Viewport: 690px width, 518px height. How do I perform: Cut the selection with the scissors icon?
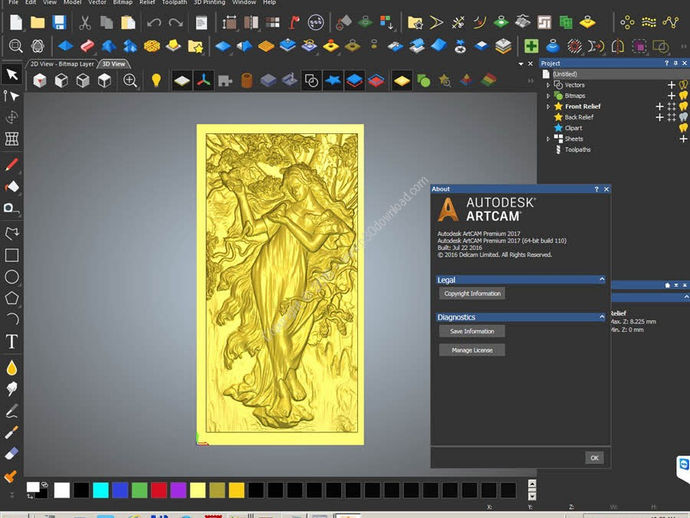(x=84, y=22)
